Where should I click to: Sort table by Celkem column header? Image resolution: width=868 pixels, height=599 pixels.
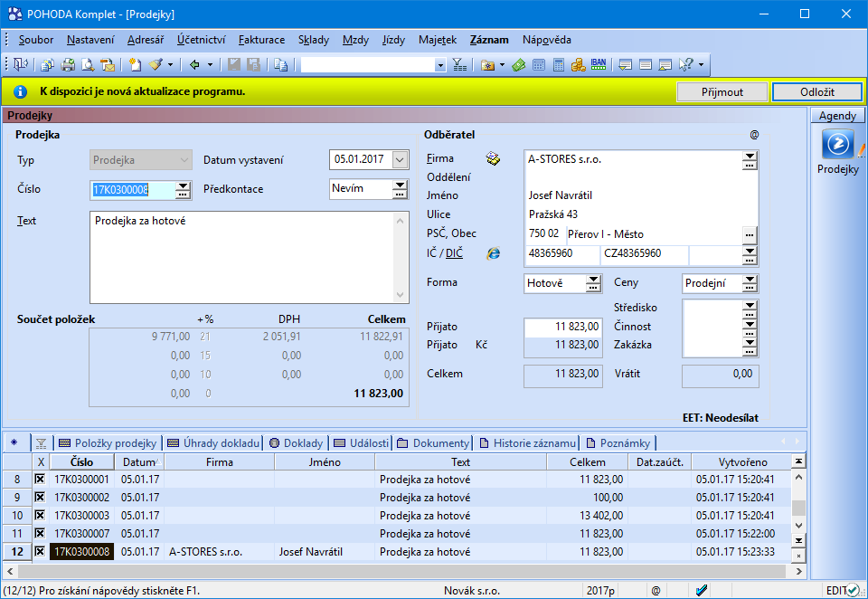(x=588, y=462)
